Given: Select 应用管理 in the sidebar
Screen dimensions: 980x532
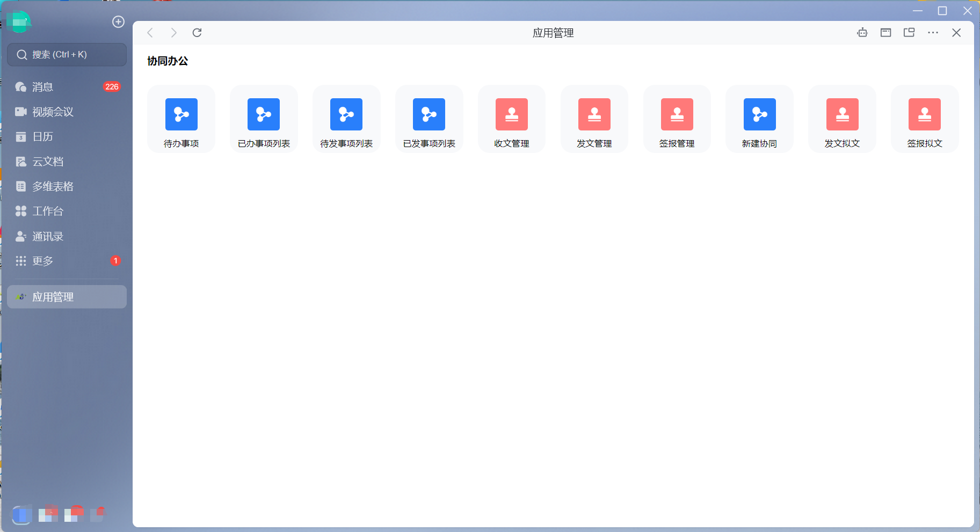Looking at the screenshot, I should tap(67, 297).
